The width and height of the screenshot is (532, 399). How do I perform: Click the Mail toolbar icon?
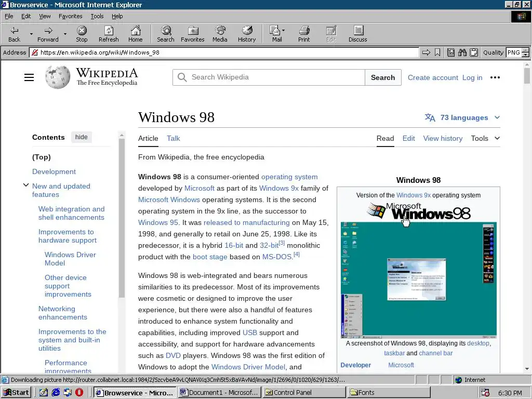point(276,34)
